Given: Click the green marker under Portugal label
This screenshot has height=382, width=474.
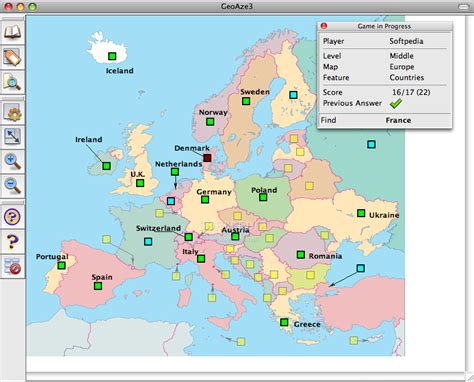Looking at the screenshot, I should 61,266.
